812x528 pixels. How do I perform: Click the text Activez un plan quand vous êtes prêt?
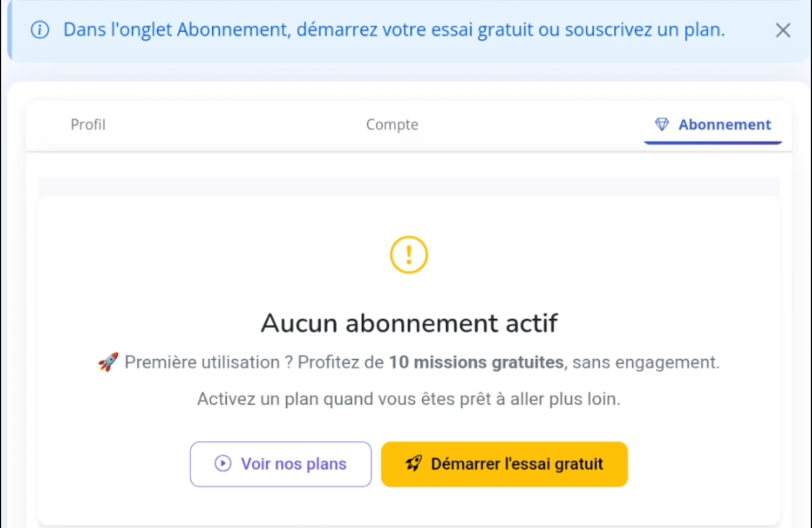click(x=408, y=398)
